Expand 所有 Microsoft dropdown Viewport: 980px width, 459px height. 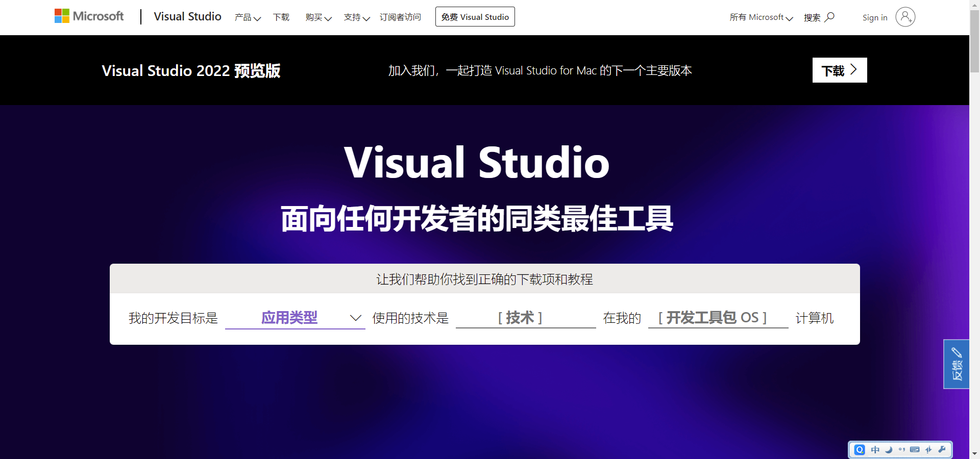[761, 17]
